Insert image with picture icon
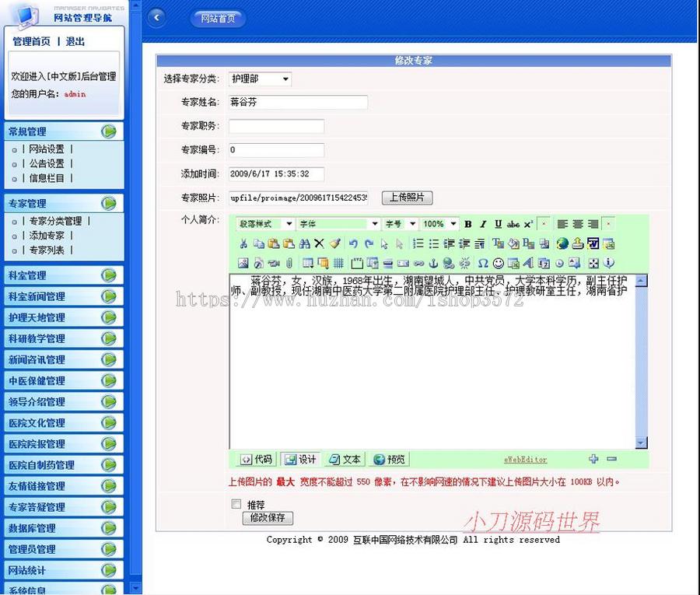The image size is (700, 595). (243, 264)
